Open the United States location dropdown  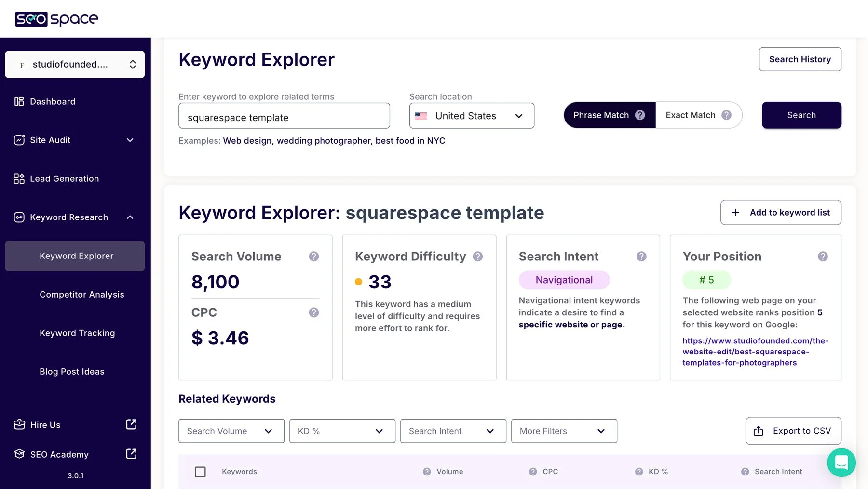point(472,116)
